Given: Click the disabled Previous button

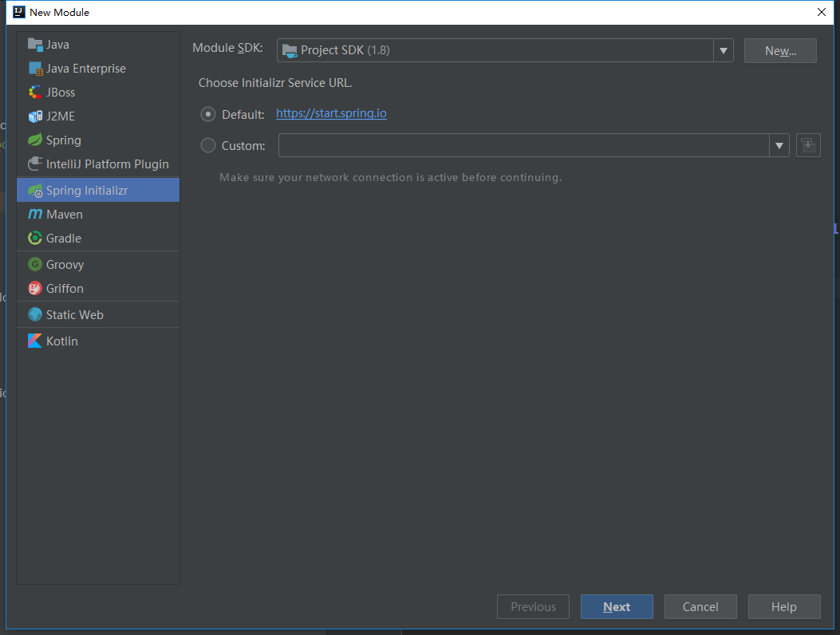Looking at the screenshot, I should (x=533, y=606).
